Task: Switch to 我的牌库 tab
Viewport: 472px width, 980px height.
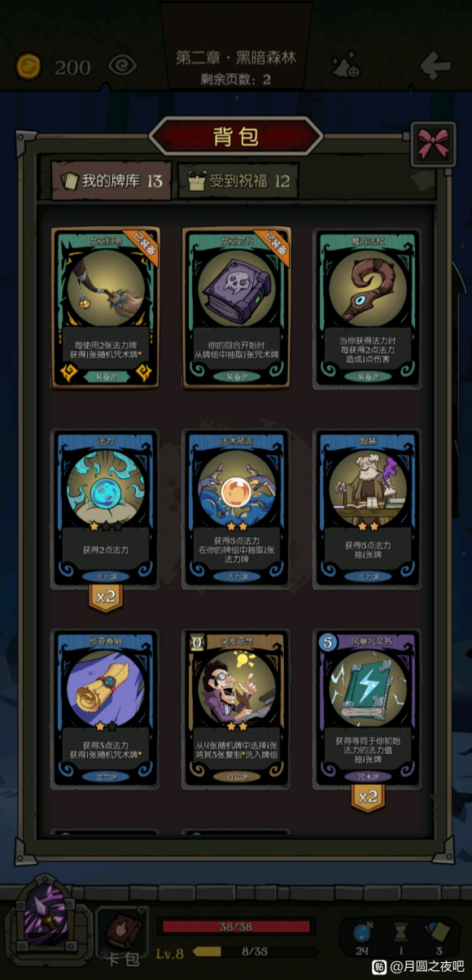Action: (x=111, y=181)
